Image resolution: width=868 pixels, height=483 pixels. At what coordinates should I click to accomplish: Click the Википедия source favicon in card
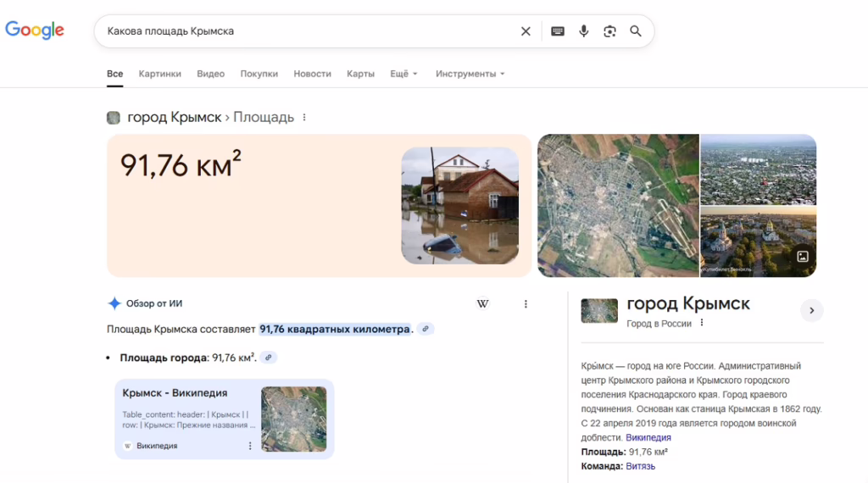tap(128, 446)
